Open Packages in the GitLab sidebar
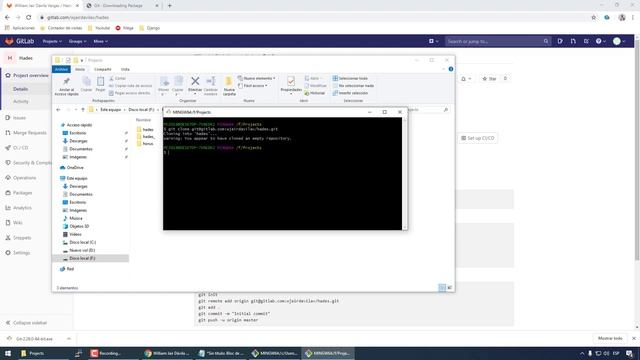 (19, 193)
